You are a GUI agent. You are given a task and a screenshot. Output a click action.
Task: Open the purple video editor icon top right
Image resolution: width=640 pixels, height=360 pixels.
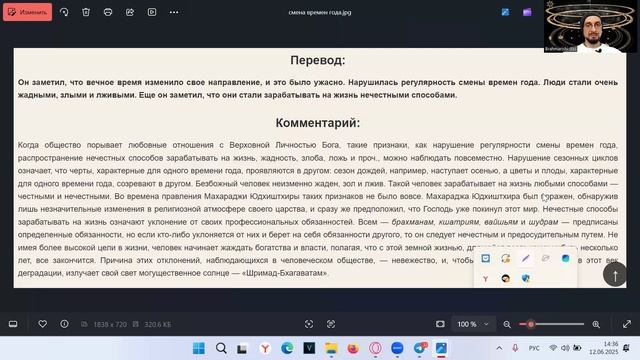click(527, 12)
